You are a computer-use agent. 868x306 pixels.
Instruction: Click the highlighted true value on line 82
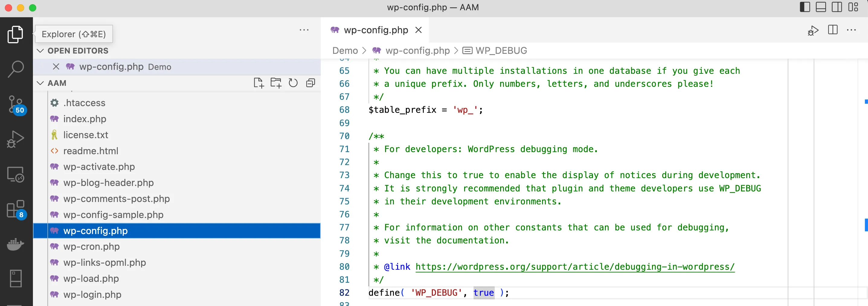[484, 292]
